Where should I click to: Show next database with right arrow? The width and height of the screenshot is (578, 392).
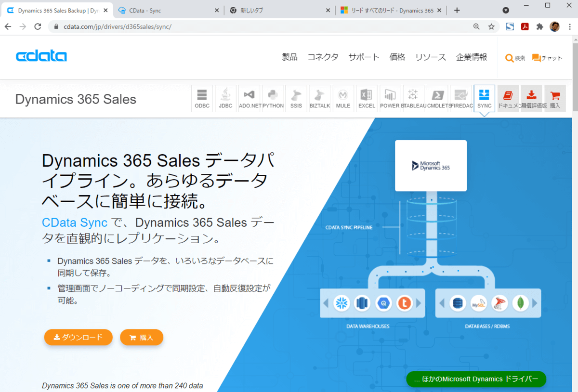coord(535,303)
